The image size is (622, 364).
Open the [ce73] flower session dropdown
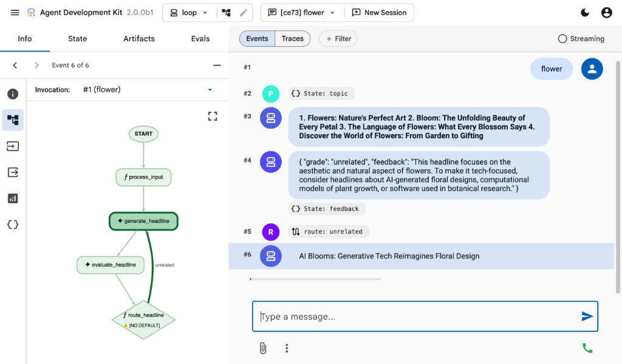click(301, 13)
